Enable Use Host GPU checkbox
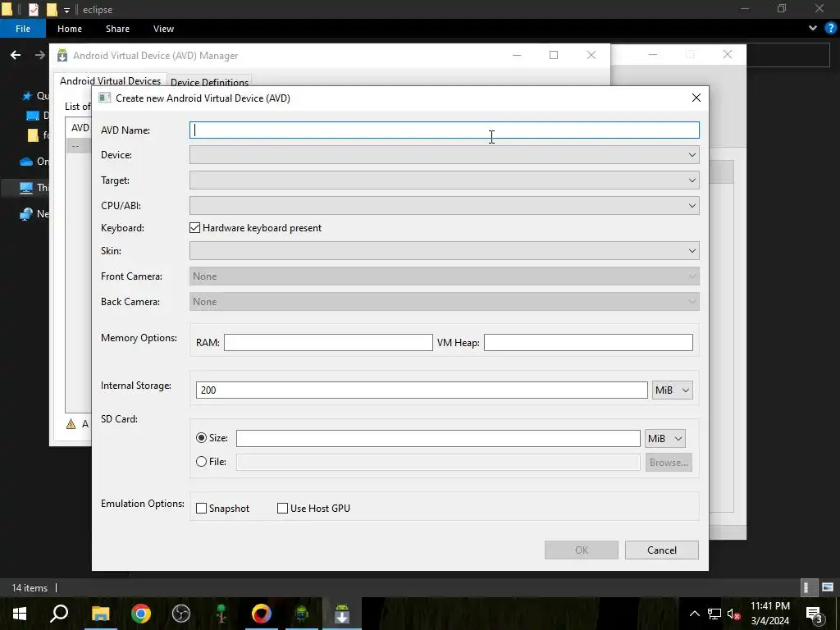The width and height of the screenshot is (840, 630). tap(282, 509)
